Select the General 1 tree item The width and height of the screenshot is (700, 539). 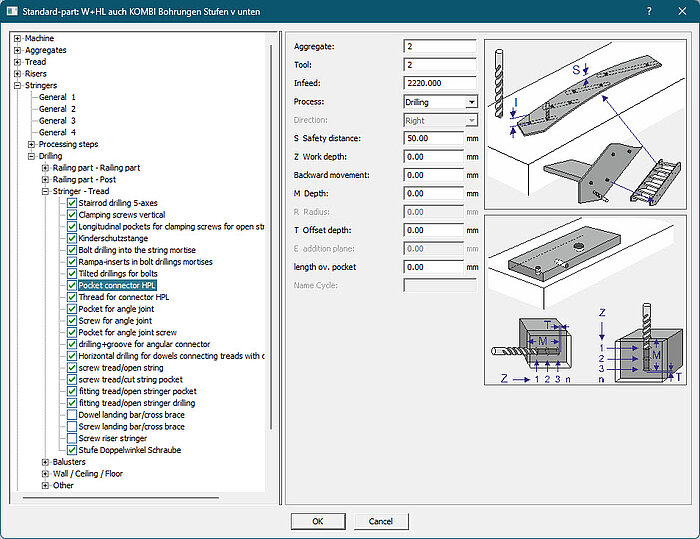pos(57,97)
